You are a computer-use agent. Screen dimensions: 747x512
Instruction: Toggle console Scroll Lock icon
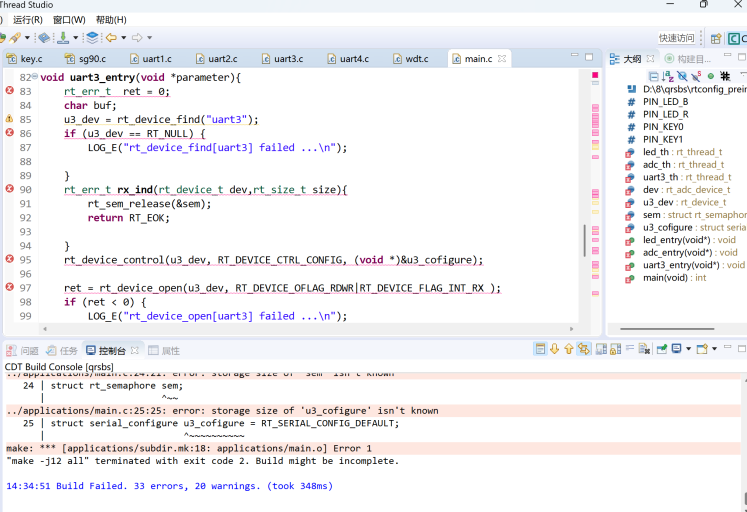point(616,349)
